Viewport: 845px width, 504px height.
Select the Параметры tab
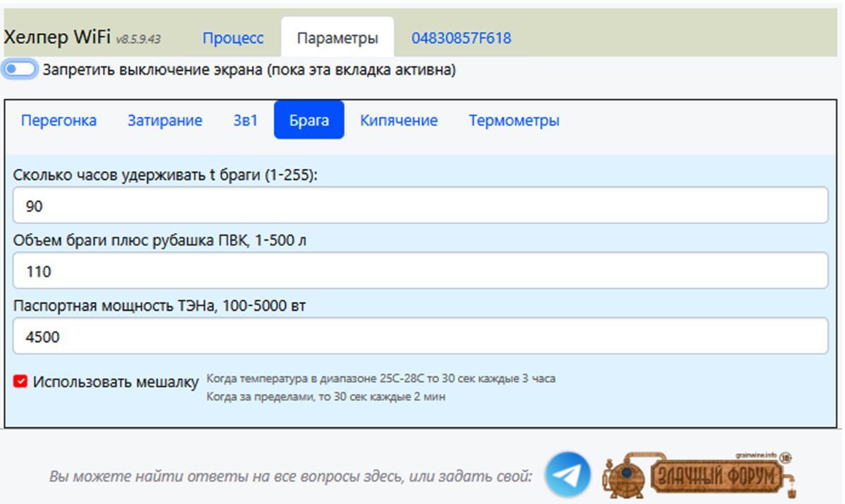coord(337,38)
